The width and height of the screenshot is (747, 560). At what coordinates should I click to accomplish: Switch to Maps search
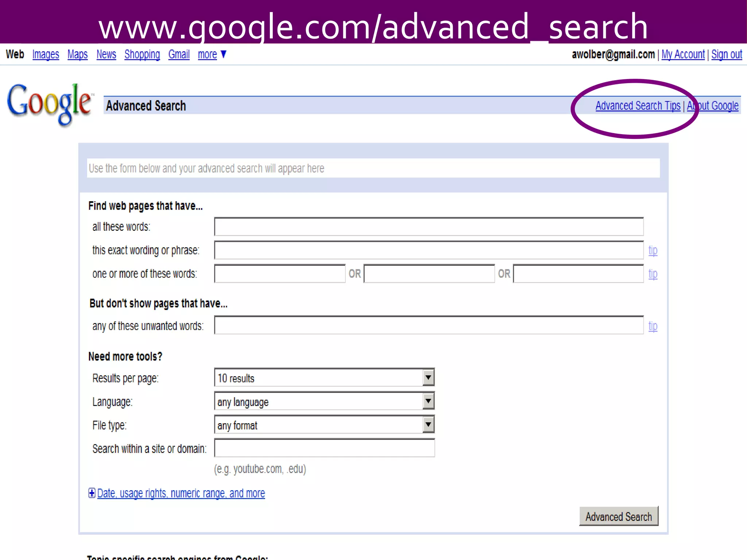point(77,54)
